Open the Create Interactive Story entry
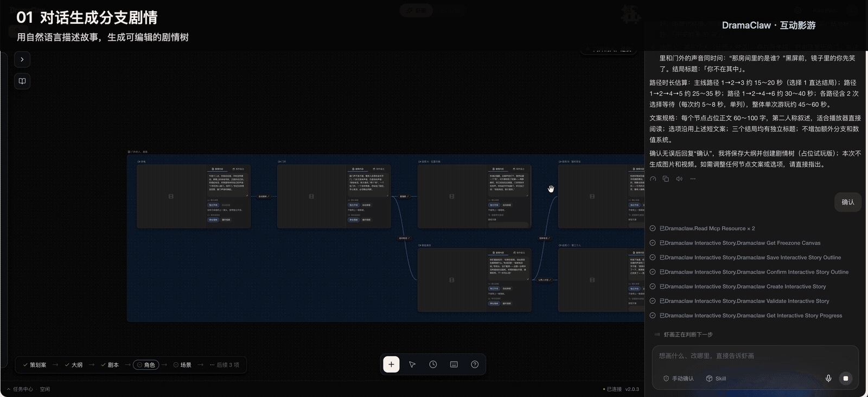Screen dimensions: 868x397 [x=738, y=287]
